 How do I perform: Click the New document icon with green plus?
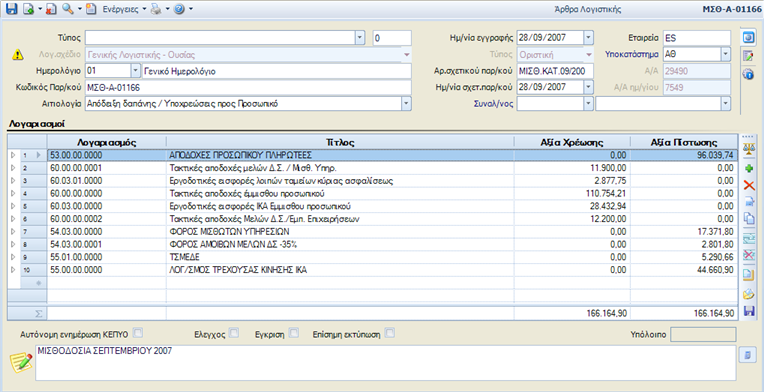[x=29, y=9]
